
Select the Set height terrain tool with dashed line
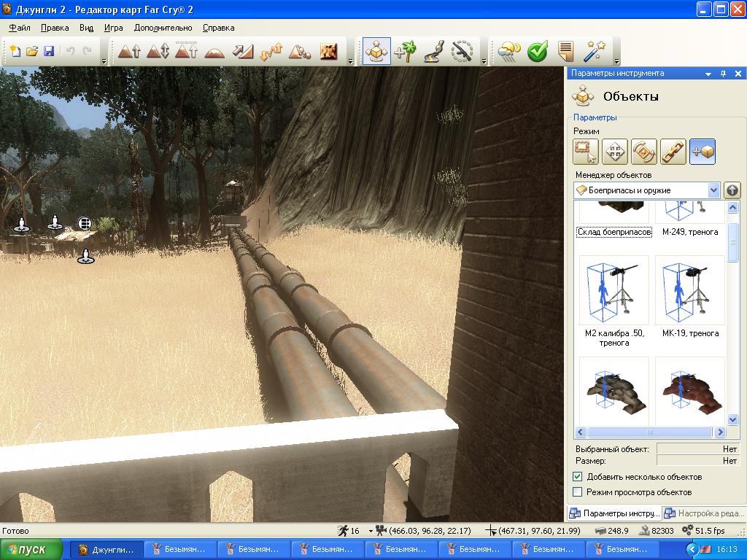(186, 51)
